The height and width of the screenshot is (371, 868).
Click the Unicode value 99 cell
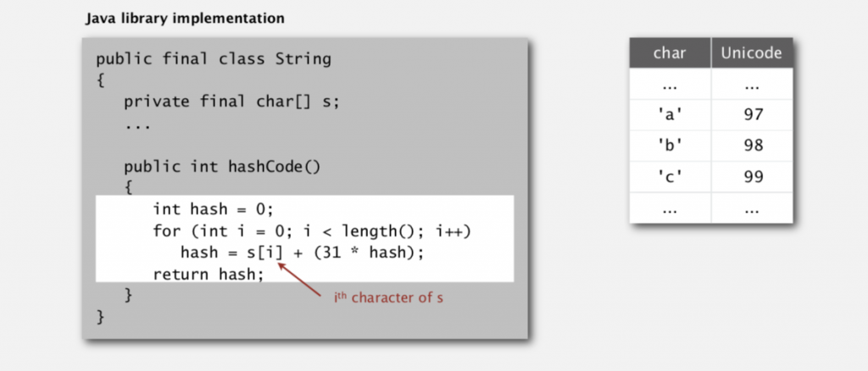pos(752,177)
